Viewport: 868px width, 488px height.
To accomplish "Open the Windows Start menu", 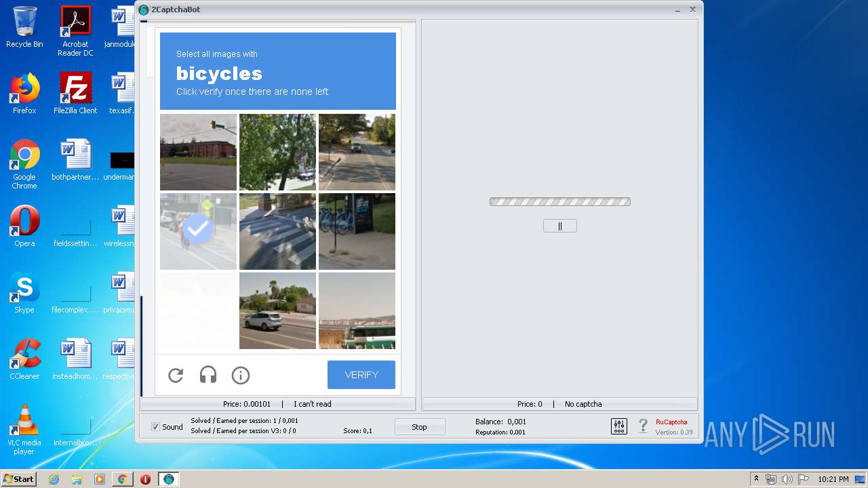I will (x=18, y=479).
